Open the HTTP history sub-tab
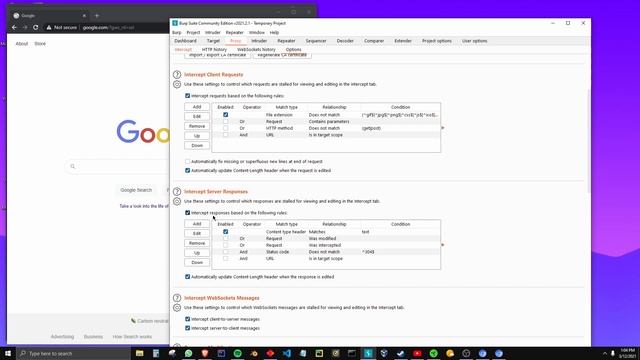Viewport: 640px width, 360px height. [214, 49]
